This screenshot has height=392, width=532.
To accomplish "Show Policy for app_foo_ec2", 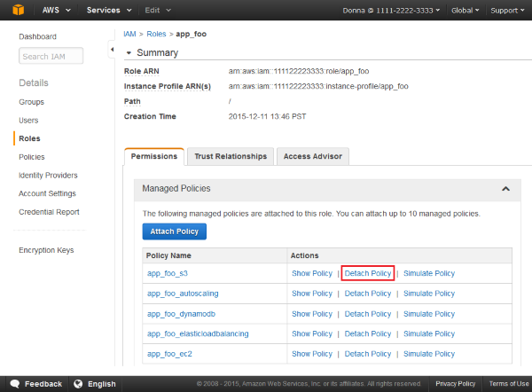I will pyautogui.click(x=312, y=354).
